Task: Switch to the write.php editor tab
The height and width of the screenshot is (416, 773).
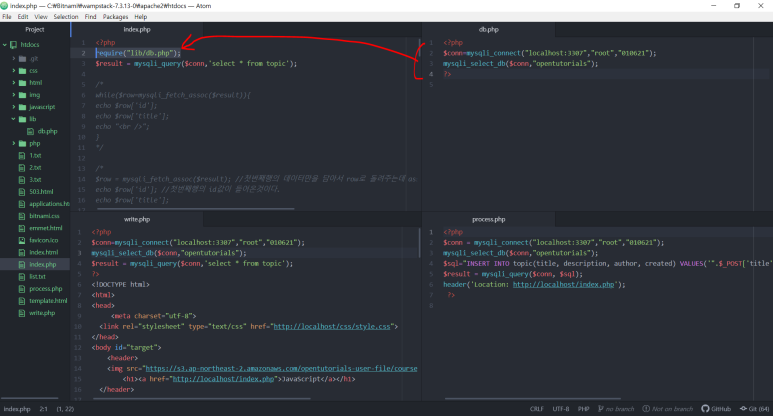Action: pyautogui.click(x=137, y=219)
